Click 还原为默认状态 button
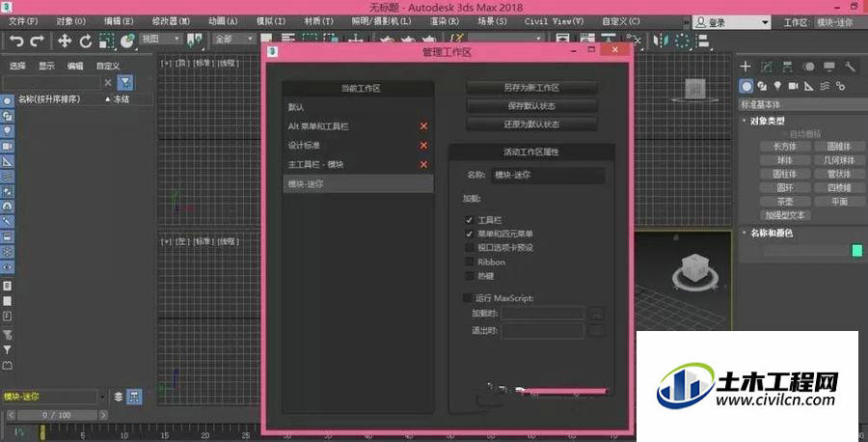The width and height of the screenshot is (868, 442). 531,124
